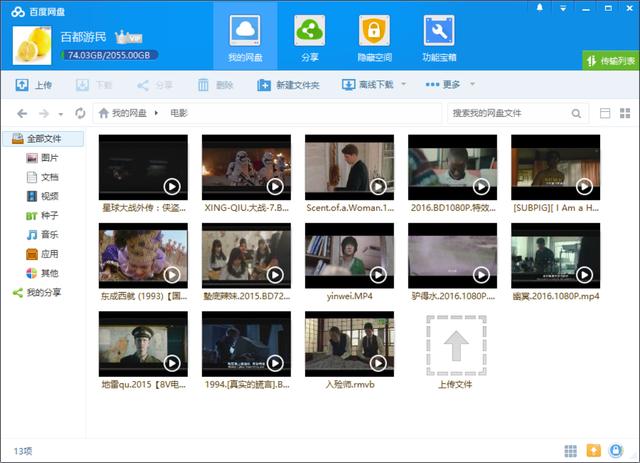Open the 我的网盘 tab

pos(245,36)
